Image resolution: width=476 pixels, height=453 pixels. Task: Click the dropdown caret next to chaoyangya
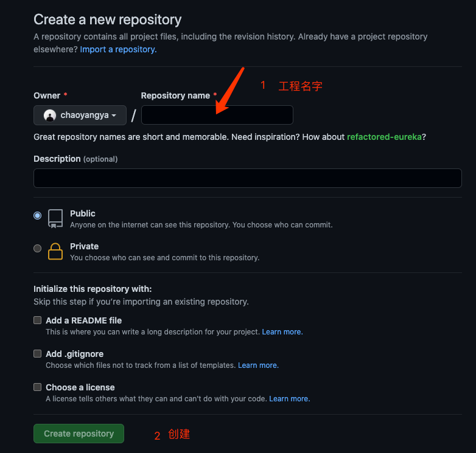coord(114,116)
